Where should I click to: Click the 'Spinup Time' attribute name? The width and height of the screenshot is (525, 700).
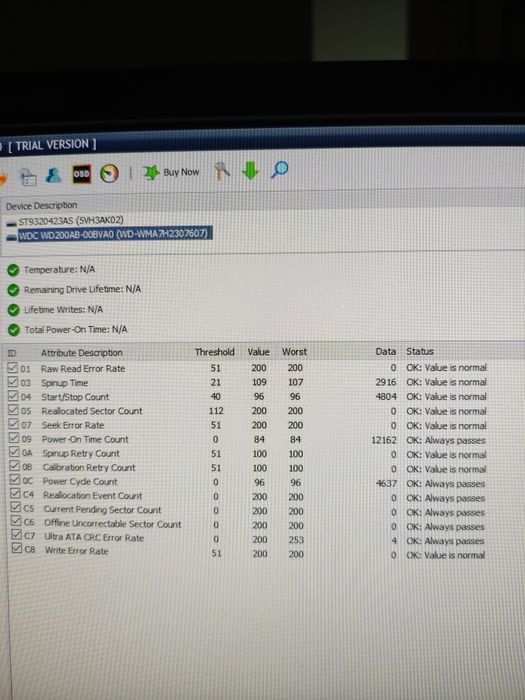click(x=65, y=383)
